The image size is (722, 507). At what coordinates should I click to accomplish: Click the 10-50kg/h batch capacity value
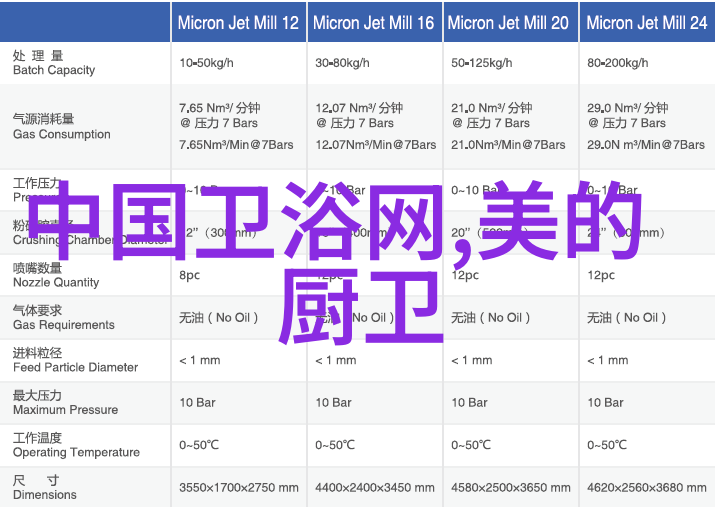click(x=206, y=63)
